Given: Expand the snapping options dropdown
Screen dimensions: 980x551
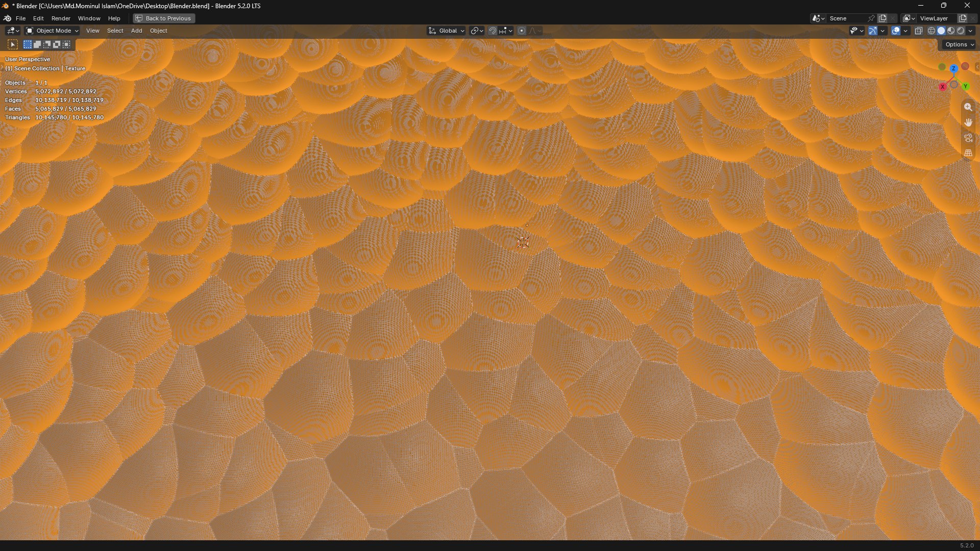Looking at the screenshot, I should click(506, 31).
